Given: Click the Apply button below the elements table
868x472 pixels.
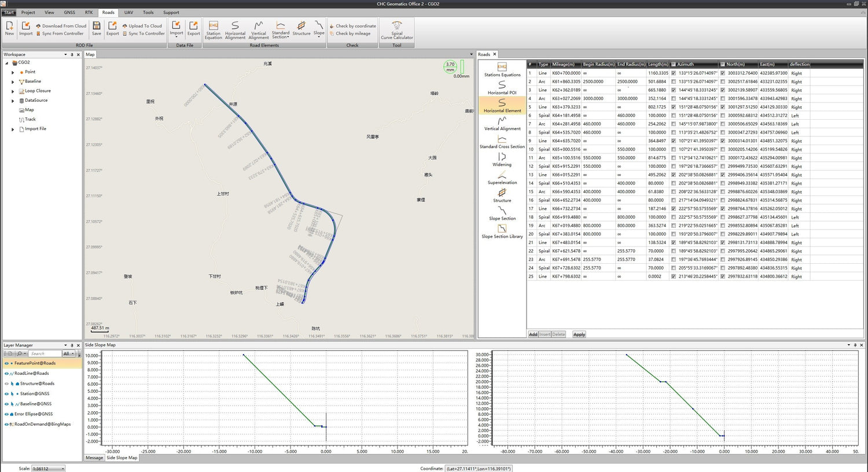Looking at the screenshot, I should (x=578, y=334).
